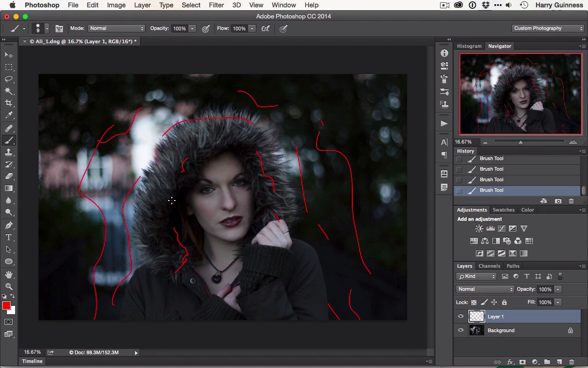Image resolution: width=588 pixels, height=368 pixels.
Task: Open the brush Mode dropdown
Action: (116, 29)
